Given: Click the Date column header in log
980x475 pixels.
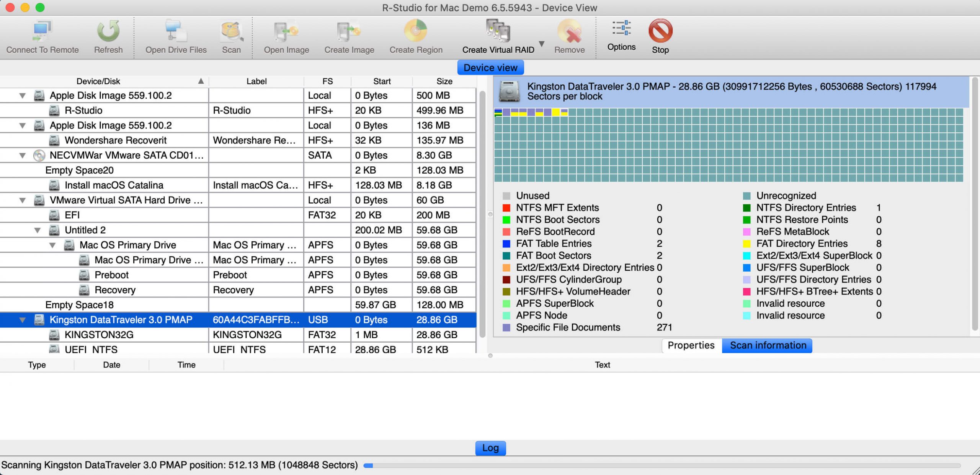Looking at the screenshot, I should tap(111, 365).
